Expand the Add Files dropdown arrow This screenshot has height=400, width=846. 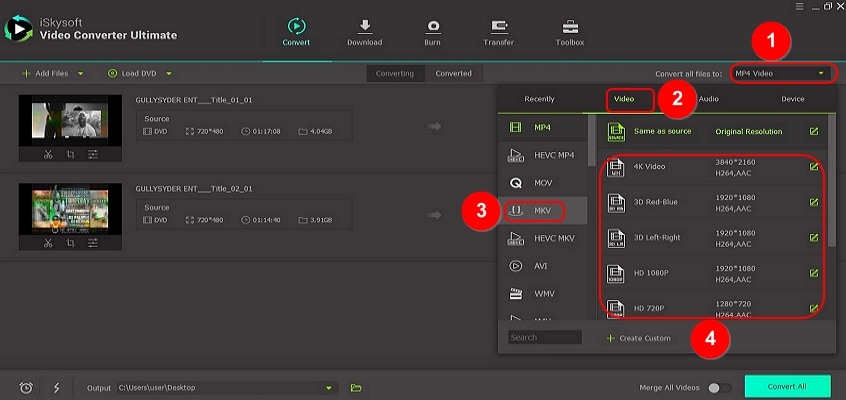[80, 73]
